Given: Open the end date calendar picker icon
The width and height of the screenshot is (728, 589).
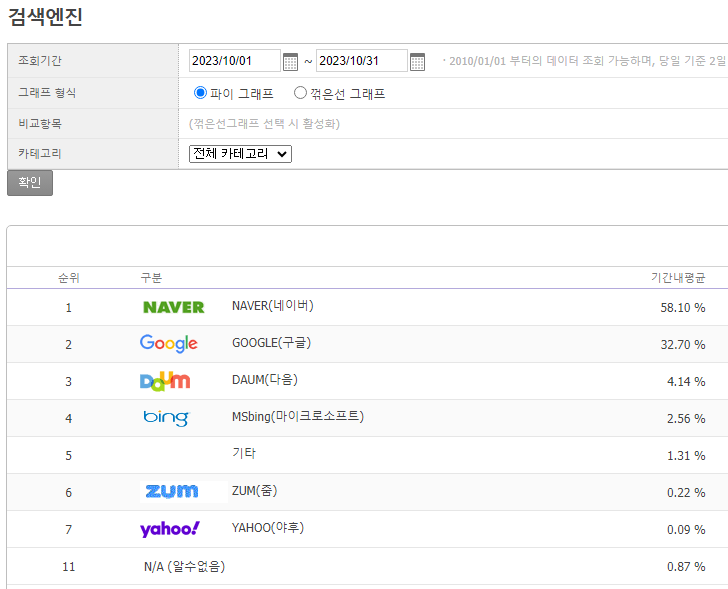Looking at the screenshot, I should [x=417, y=61].
